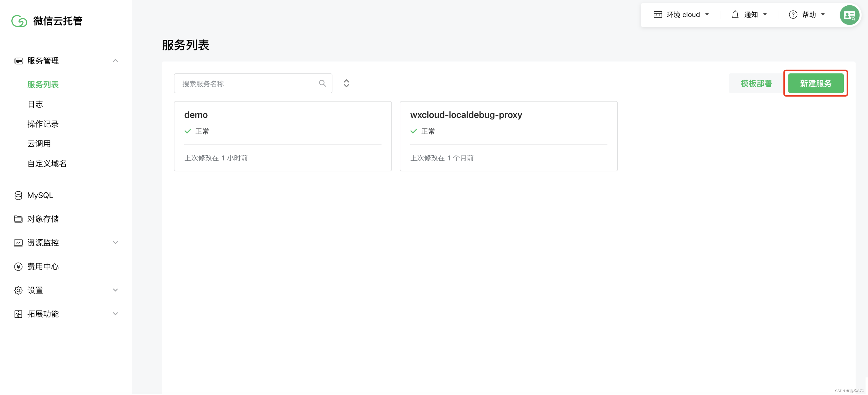Expand the 拓展功能 chevron
The width and height of the screenshot is (868, 395).
point(115,314)
